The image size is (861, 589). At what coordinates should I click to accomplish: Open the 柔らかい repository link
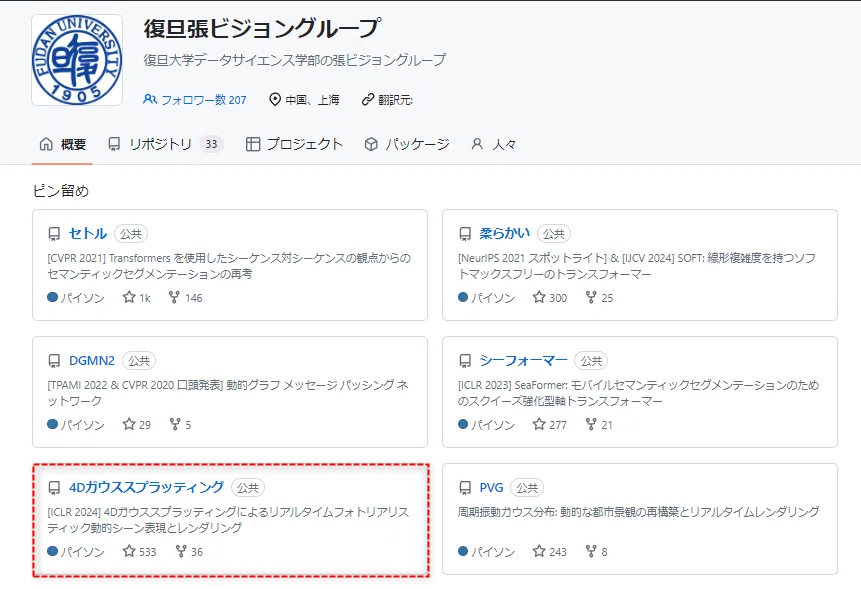(x=505, y=234)
